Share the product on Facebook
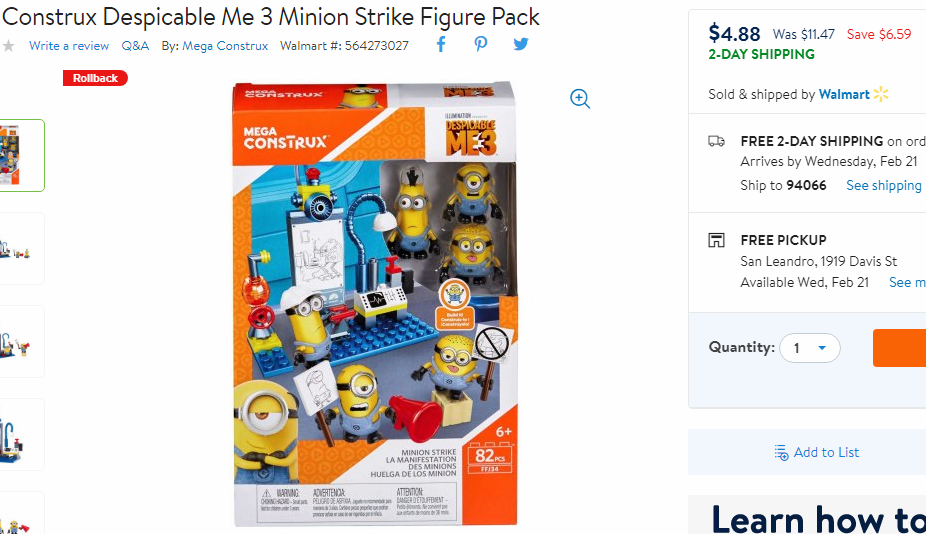Viewport: 926px width, 534px height. pos(441,44)
